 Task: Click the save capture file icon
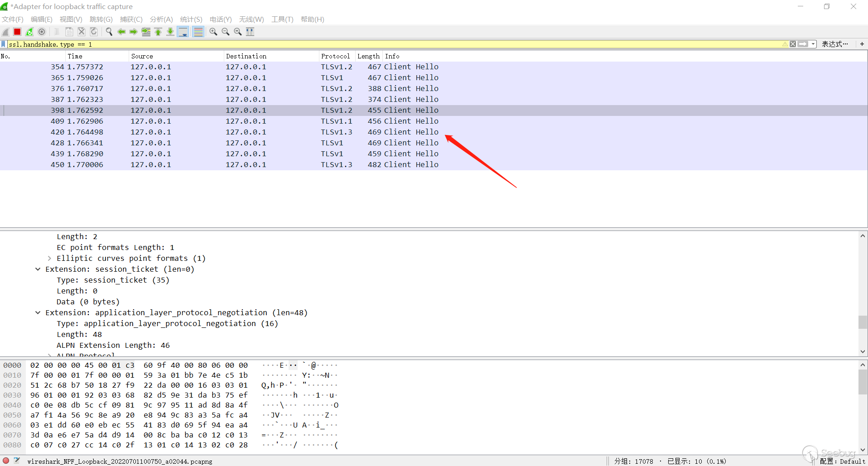click(x=69, y=32)
